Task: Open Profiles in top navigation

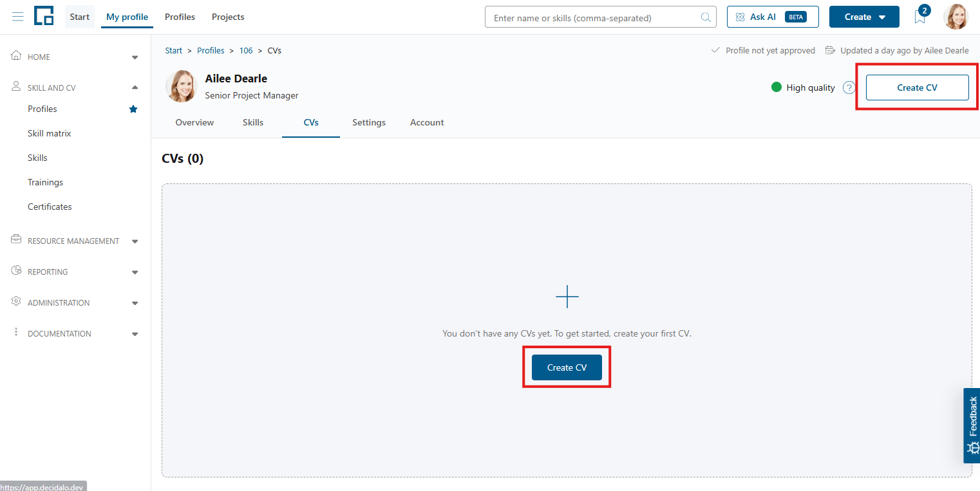Action: [180, 17]
